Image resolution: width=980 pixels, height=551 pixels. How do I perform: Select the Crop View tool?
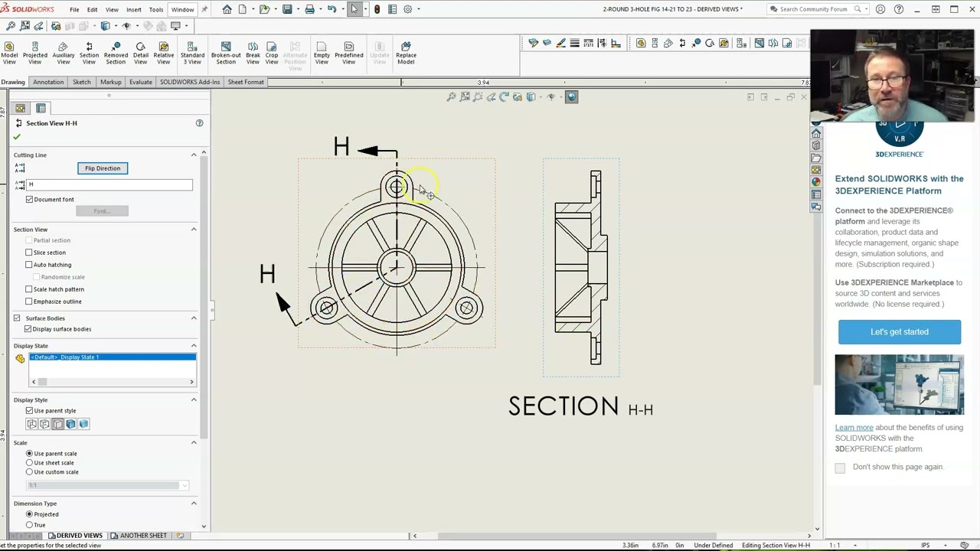[x=272, y=52]
